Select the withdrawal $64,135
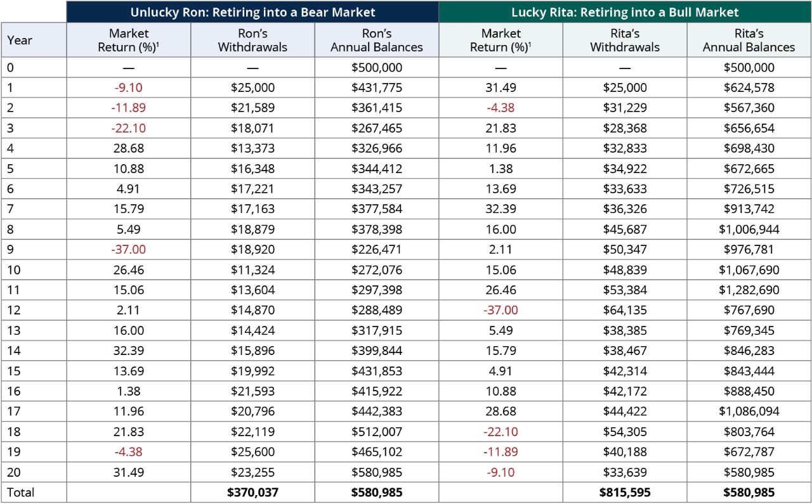The height and width of the screenshot is (504, 812). (625, 310)
